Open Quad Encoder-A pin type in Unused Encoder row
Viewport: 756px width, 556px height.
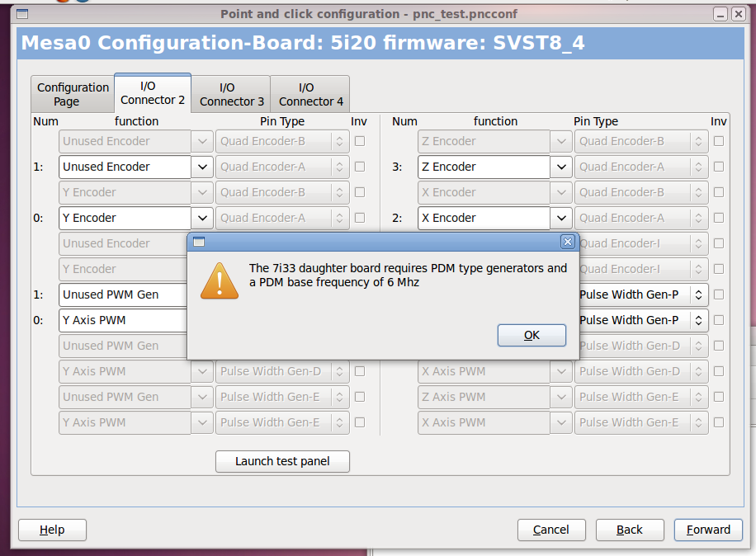point(282,167)
